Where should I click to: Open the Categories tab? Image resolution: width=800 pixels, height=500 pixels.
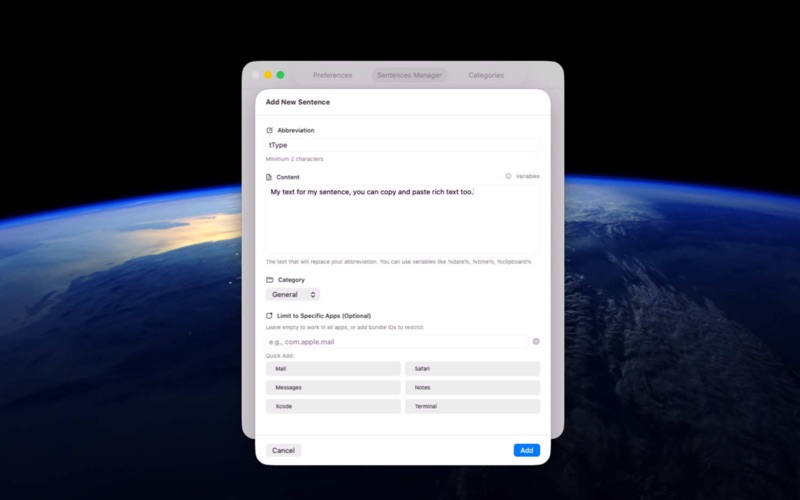tap(486, 75)
